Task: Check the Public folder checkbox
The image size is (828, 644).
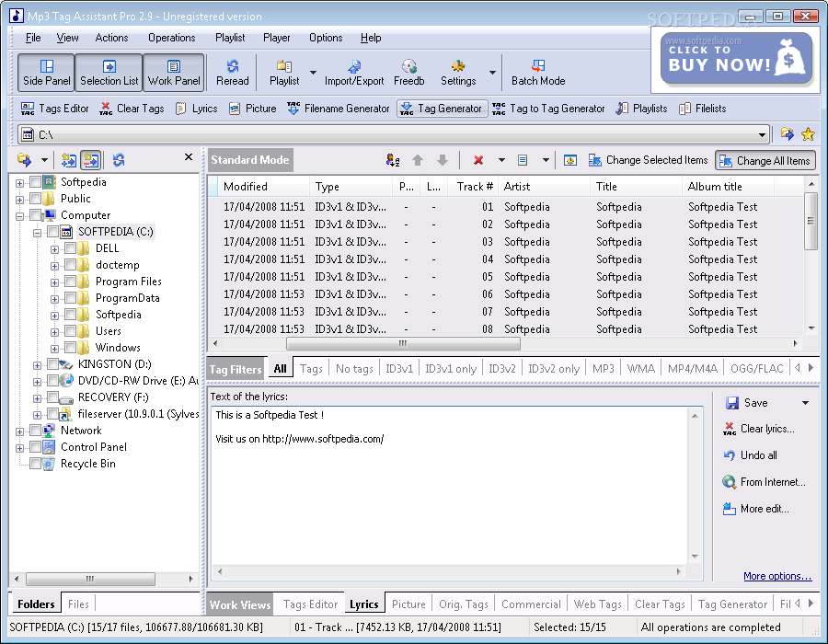Action: (35, 199)
